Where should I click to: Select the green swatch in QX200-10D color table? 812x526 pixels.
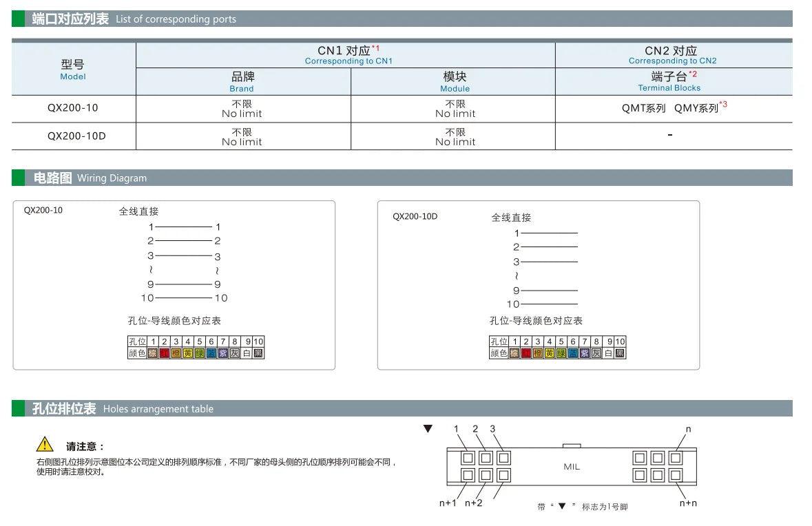(x=561, y=353)
